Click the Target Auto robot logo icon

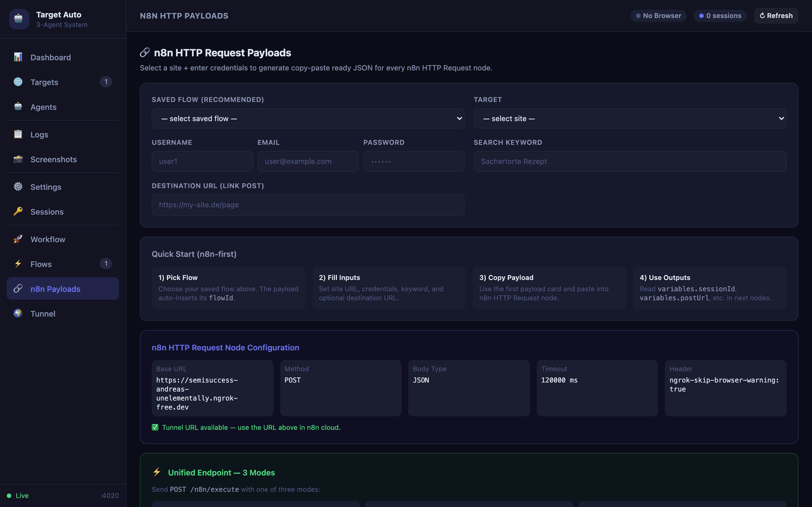19,19
